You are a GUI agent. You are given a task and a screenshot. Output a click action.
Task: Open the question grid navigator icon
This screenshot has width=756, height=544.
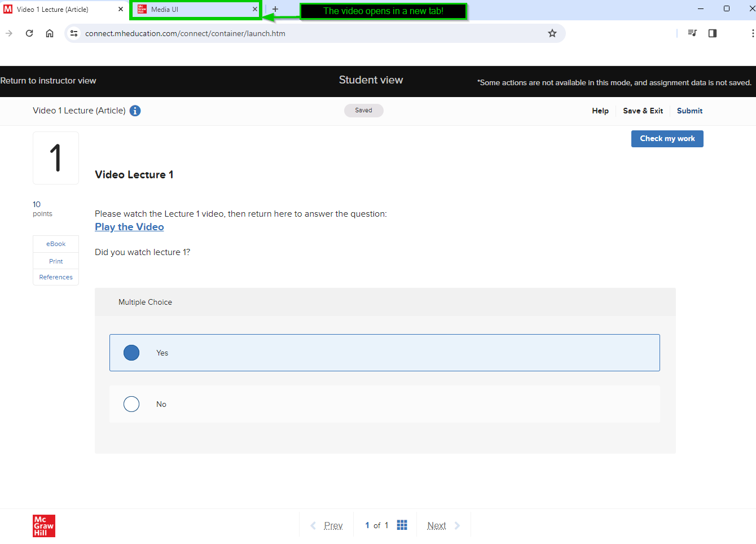pos(402,525)
